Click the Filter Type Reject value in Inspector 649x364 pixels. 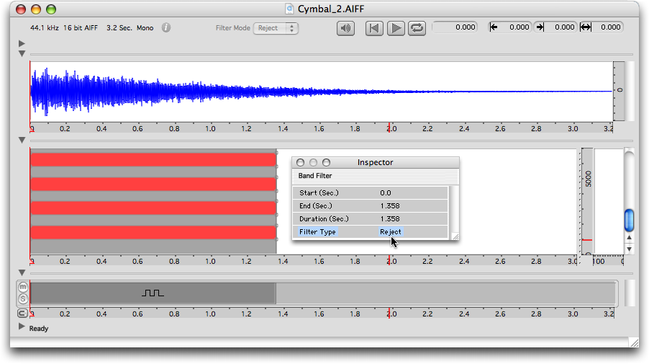[390, 232]
